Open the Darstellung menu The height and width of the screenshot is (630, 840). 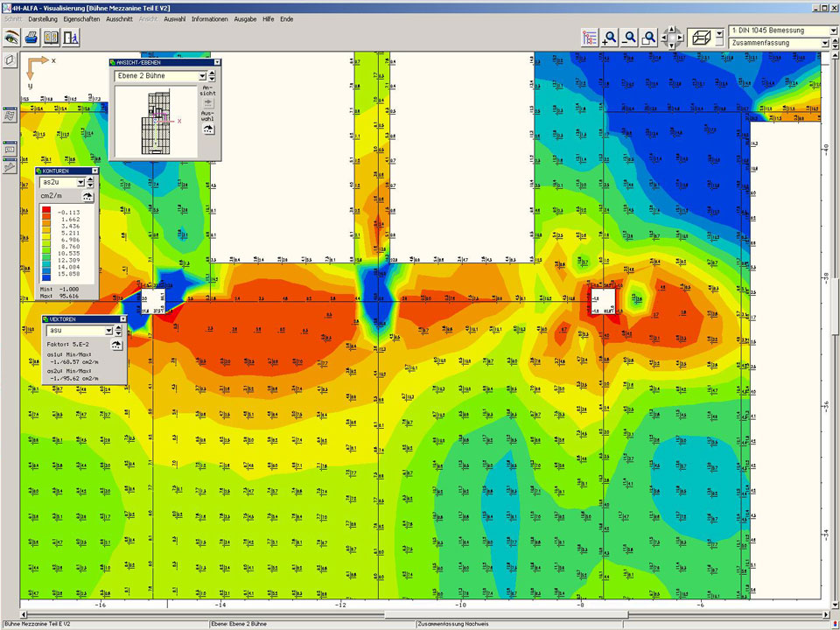pos(43,18)
